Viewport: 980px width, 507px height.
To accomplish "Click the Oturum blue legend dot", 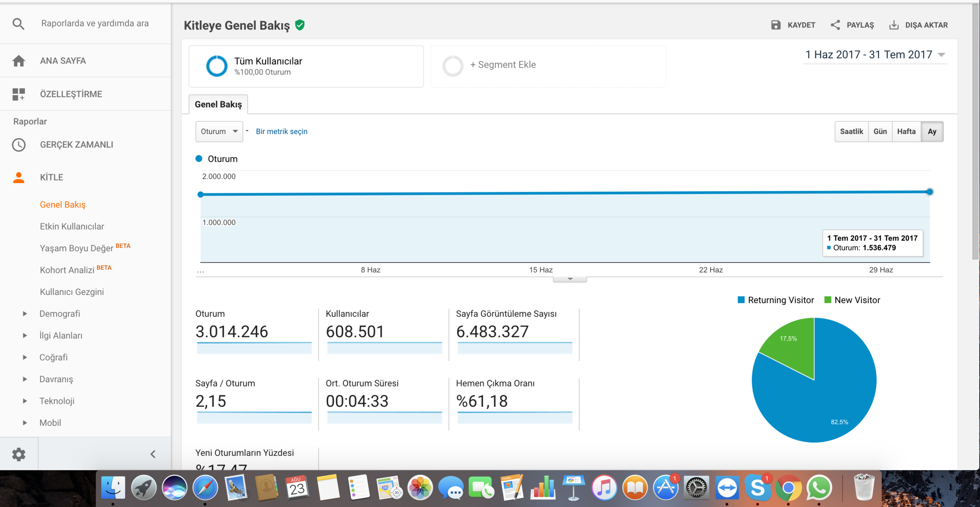I will (199, 159).
